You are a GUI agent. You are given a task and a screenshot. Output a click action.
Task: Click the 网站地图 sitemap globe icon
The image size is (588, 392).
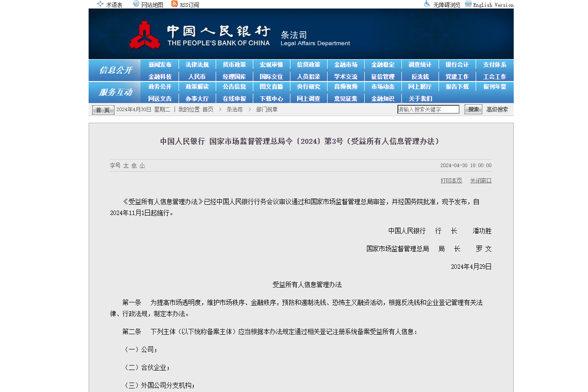point(136,4)
